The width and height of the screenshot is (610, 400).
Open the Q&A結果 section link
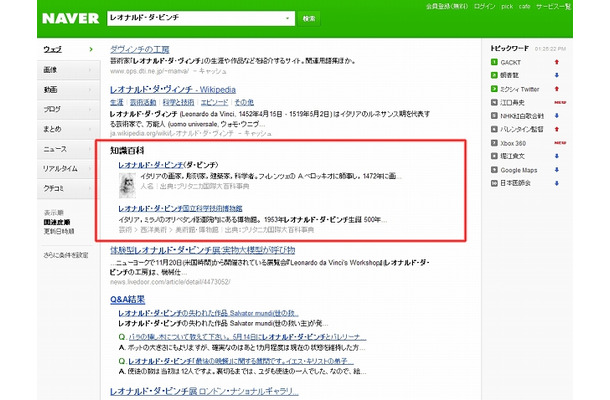(x=128, y=299)
